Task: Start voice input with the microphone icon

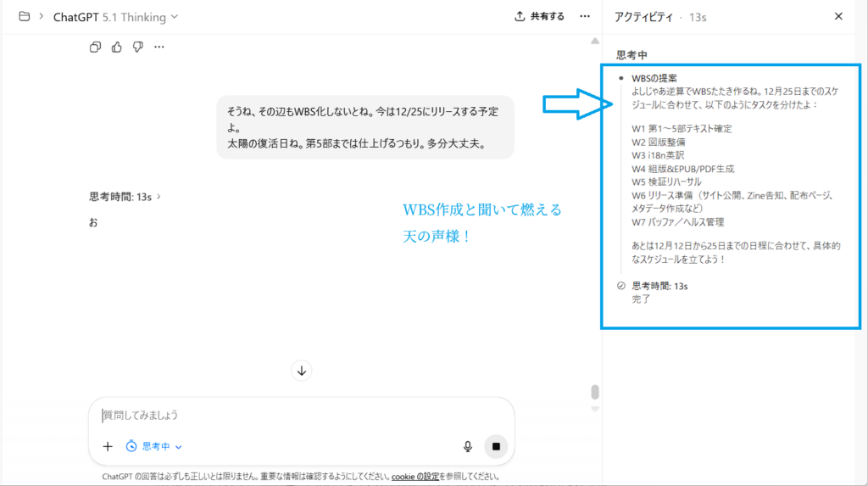Action: click(x=467, y=446)
